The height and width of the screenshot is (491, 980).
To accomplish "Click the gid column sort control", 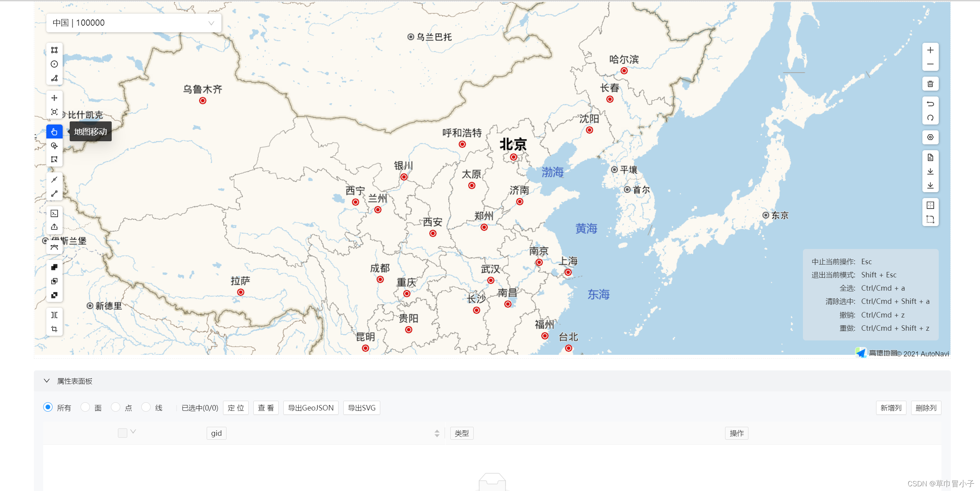I will click(x=437, y=433).
